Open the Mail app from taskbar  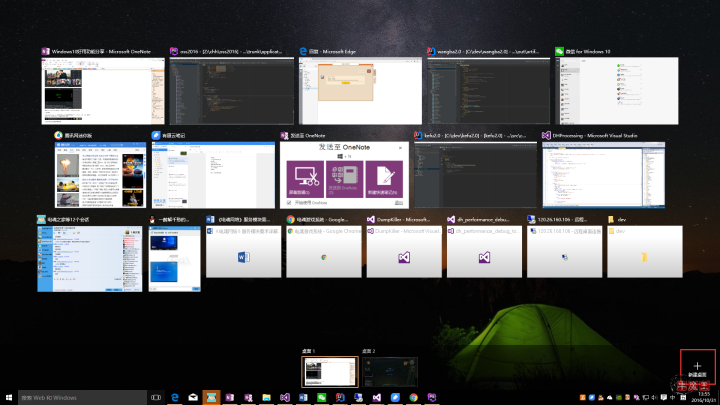click(x=193, y=398)
